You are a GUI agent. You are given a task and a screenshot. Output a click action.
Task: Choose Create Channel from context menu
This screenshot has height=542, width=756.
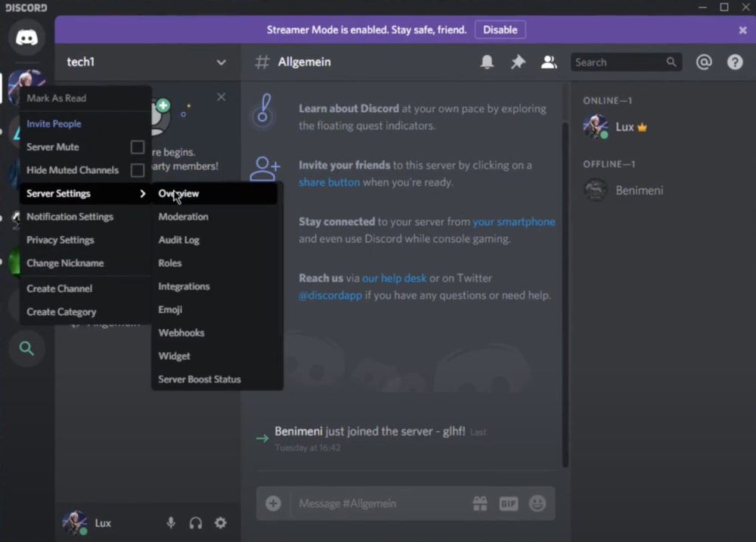point(60,289)
